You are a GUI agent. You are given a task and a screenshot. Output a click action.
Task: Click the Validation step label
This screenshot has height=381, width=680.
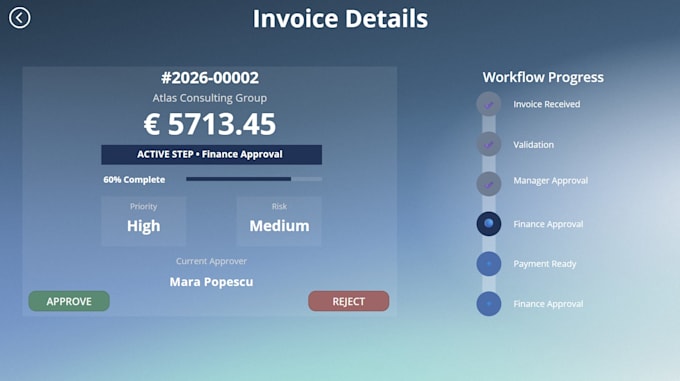tap(533, 145)
